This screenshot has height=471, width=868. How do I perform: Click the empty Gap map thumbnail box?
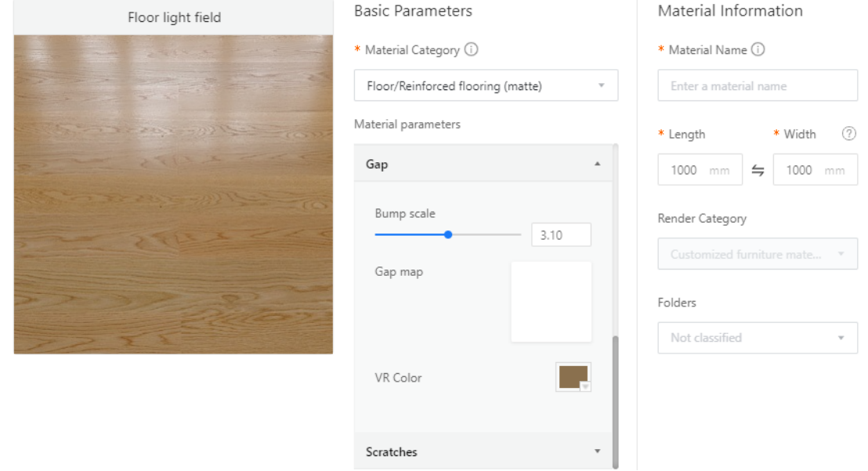click(551, 302)
